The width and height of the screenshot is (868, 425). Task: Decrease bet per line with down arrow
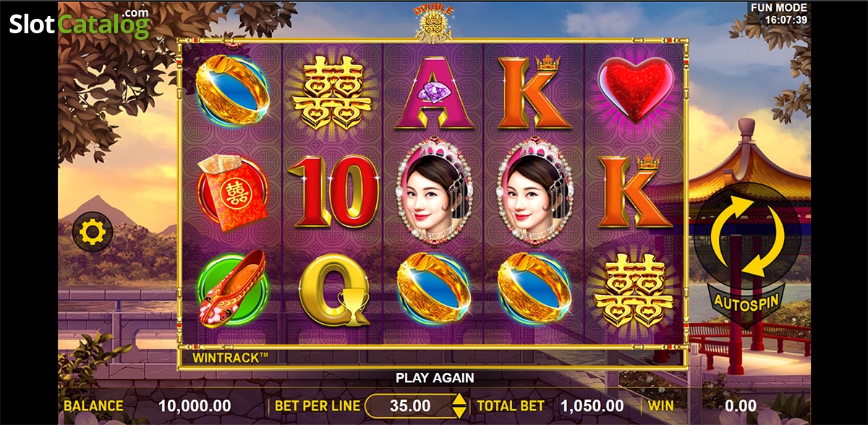(x=459, y=412)
